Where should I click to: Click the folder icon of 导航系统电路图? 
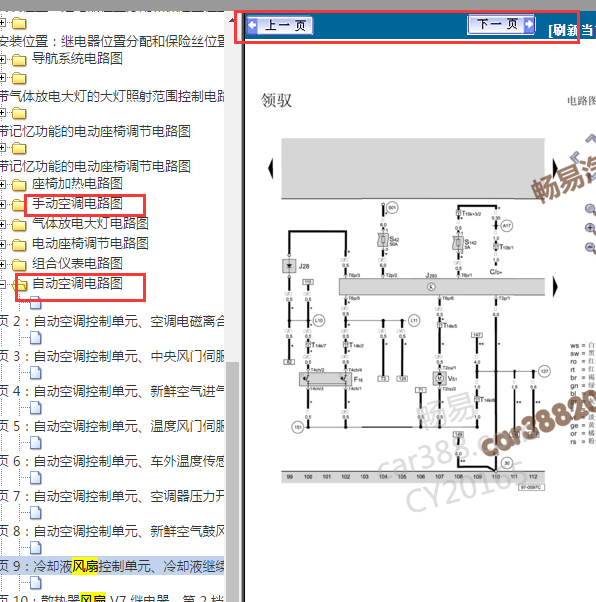[x=19, y=60]
